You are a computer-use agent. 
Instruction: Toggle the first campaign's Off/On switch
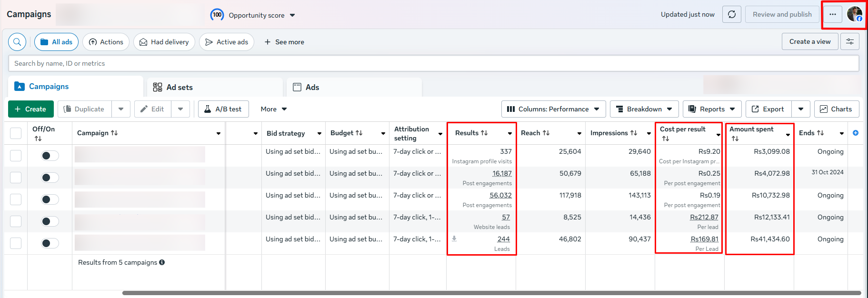(50, 156)
